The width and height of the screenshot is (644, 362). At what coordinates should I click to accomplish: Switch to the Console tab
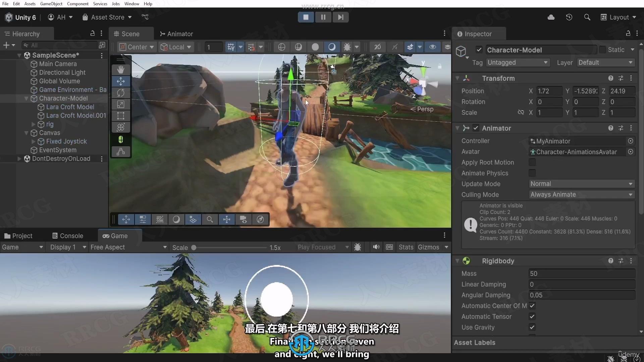click(68, 236)
